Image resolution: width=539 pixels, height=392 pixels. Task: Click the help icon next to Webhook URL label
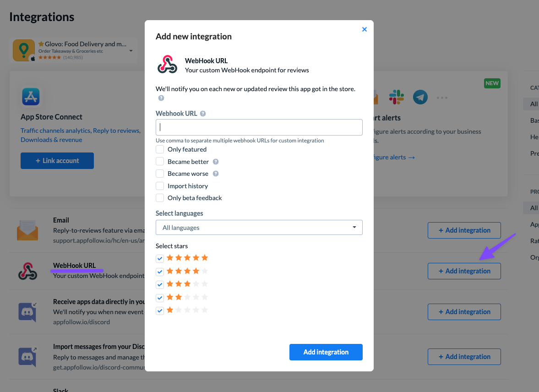pyautogui.click(x=203, y=114)
